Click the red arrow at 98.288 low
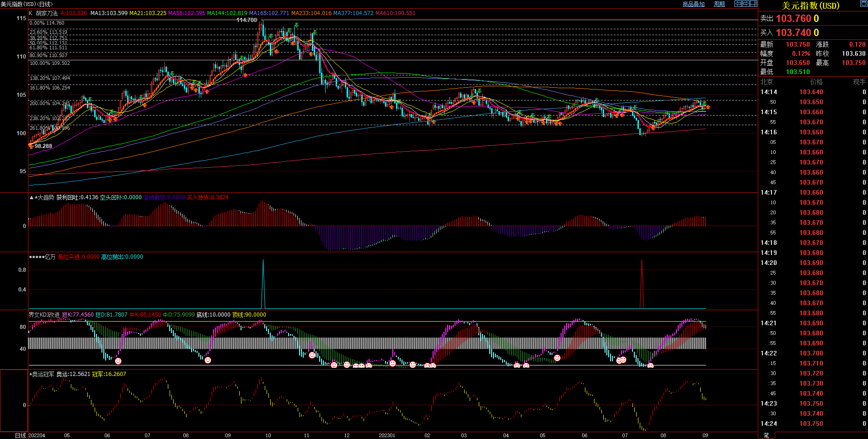Viewport: 868px width, 439px height. (31, 146)
